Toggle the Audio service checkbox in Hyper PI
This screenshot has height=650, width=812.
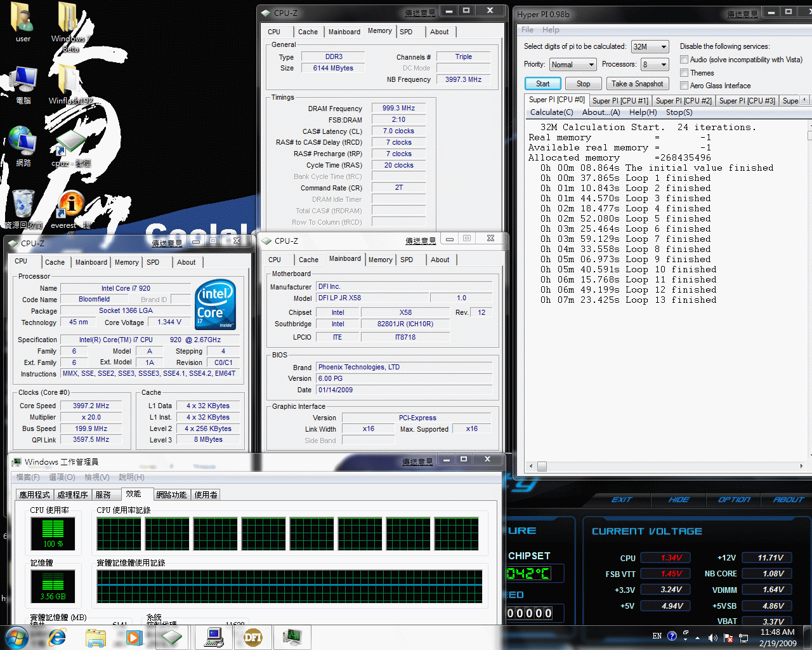tap(684, 59)
